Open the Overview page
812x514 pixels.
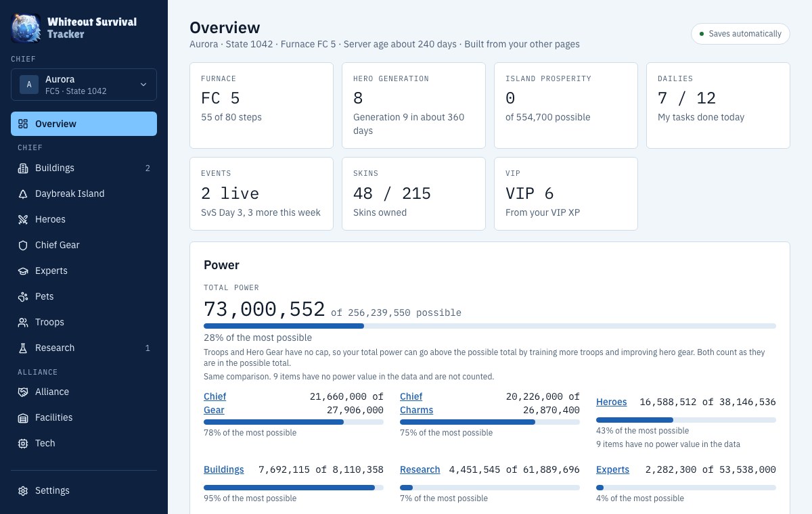pos(84,124)
